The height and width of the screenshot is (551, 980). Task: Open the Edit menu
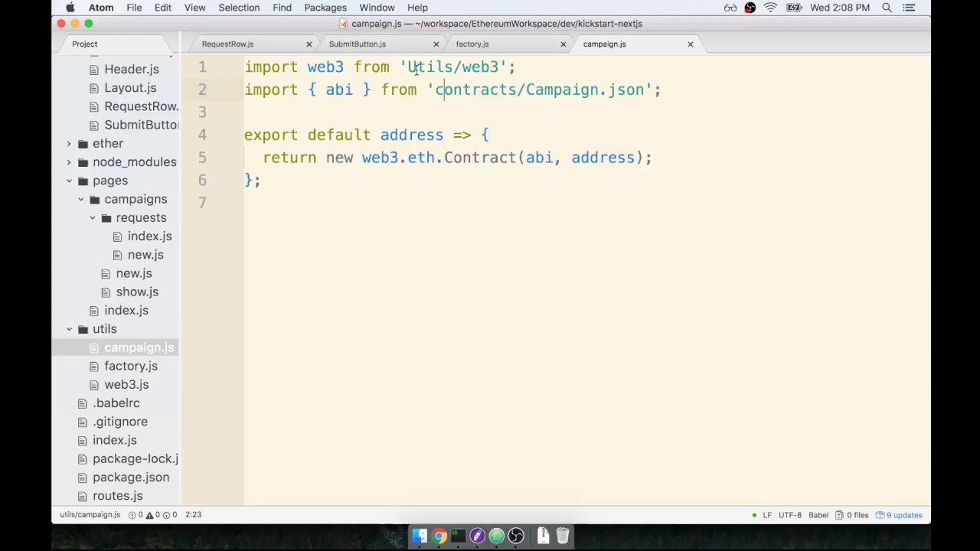point(163,8)
